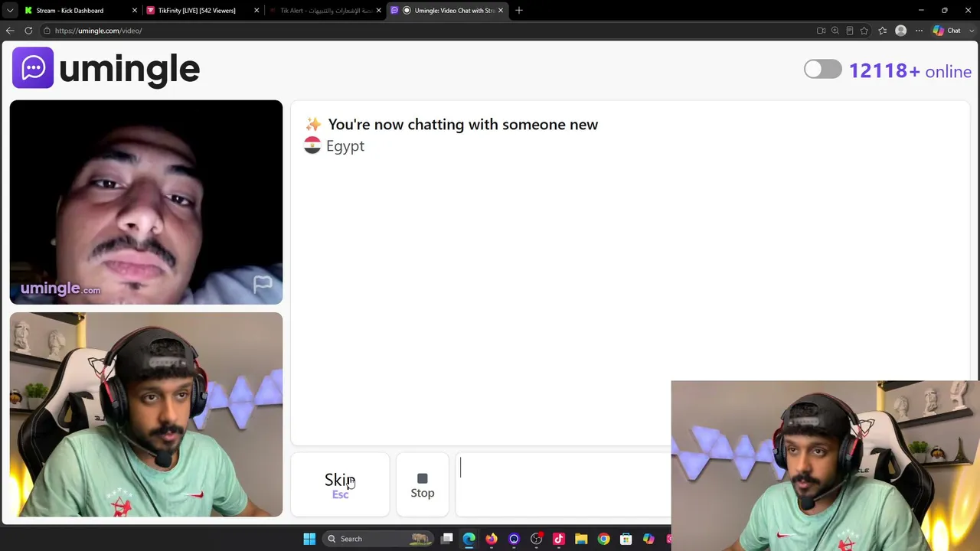Skip to the next stranger

pos(340,485)
